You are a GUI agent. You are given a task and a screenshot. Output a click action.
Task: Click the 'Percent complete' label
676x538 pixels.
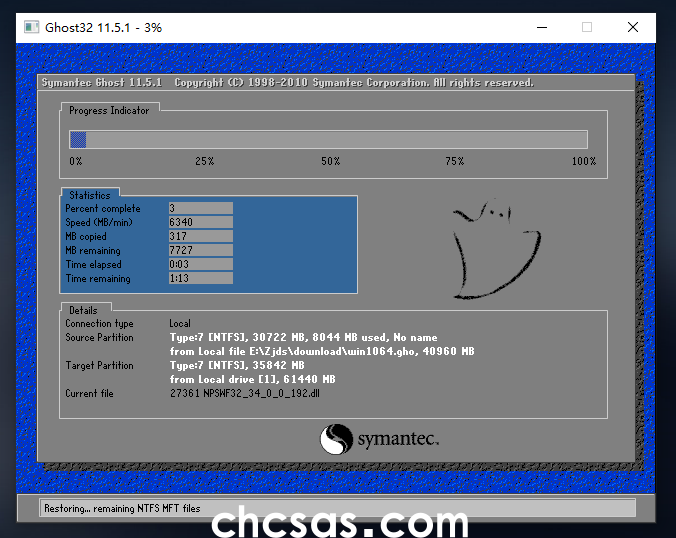[x=103, y=209]
